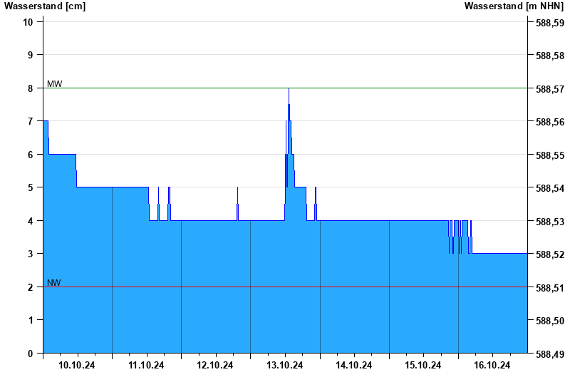Click the right axis value "588,51"
570x392 pixels.
(550, 288)
